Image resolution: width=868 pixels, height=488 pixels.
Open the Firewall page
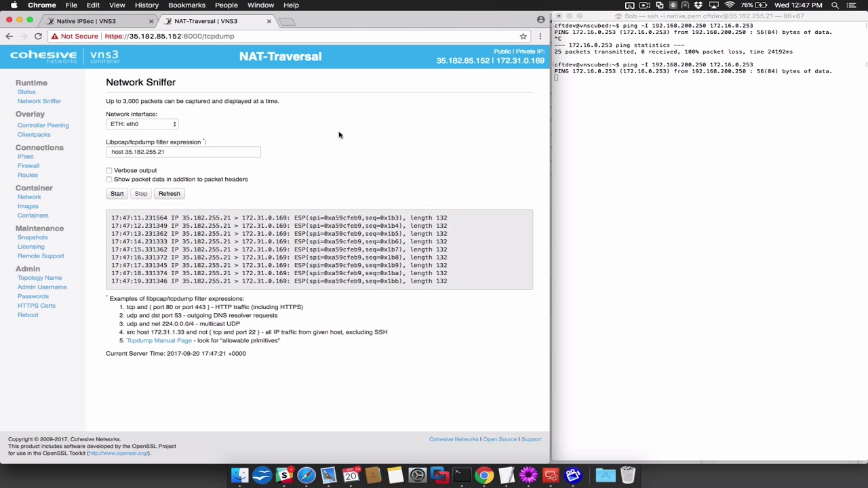28,166
